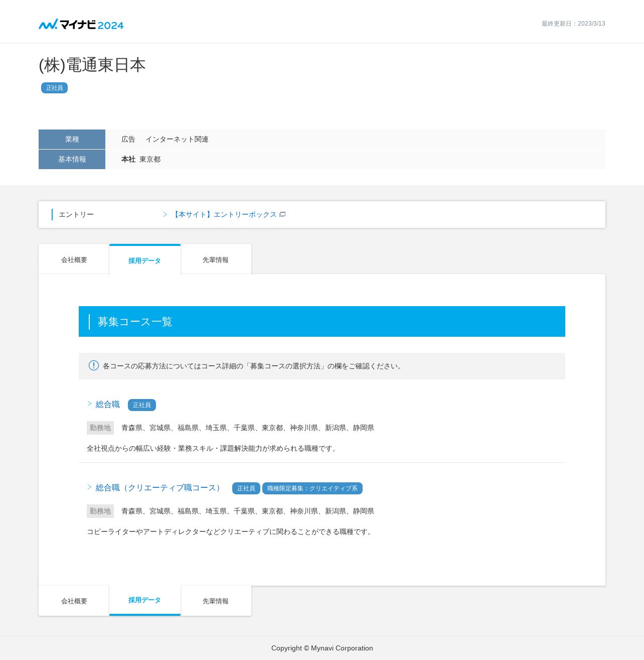
Task: Click the 最終更新日：2023/3/13 date text
Action: (x=573, y=24)
